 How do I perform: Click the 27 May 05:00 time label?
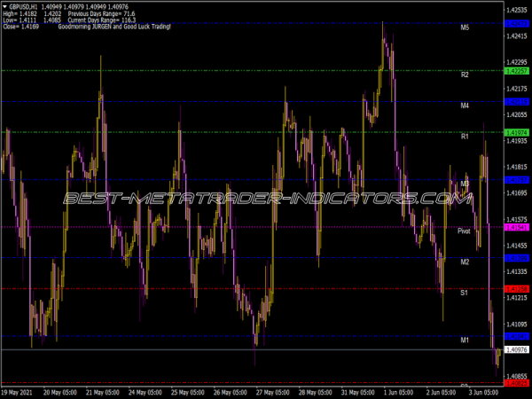click(272, 393)
